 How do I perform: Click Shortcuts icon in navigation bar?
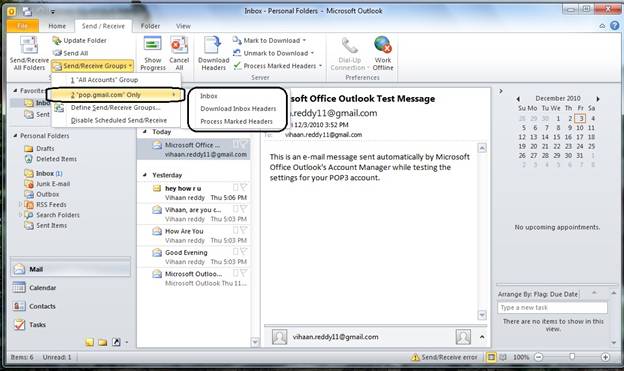click(116, 342)
